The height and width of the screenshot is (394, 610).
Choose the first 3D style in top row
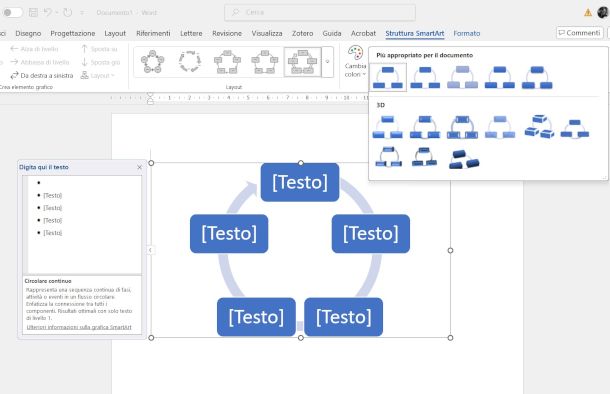[x=388, y=127]
